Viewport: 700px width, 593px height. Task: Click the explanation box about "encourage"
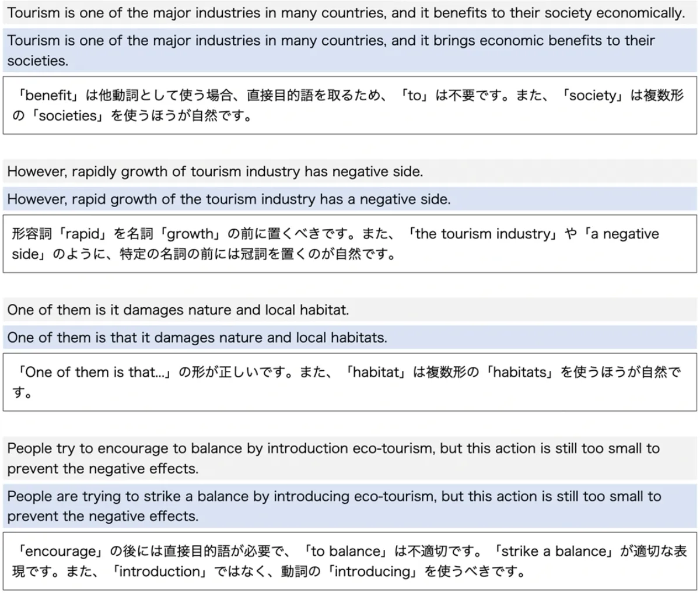pyautogui.click(x=349, y=561)
